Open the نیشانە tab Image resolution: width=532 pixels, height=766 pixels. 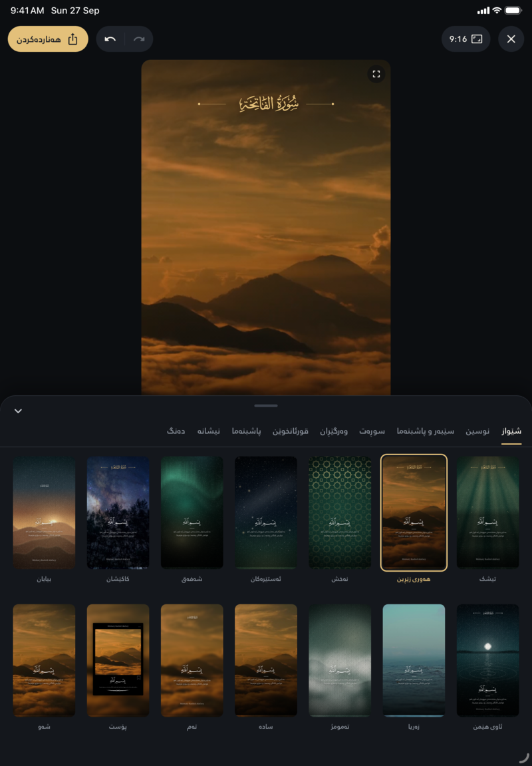208,431
